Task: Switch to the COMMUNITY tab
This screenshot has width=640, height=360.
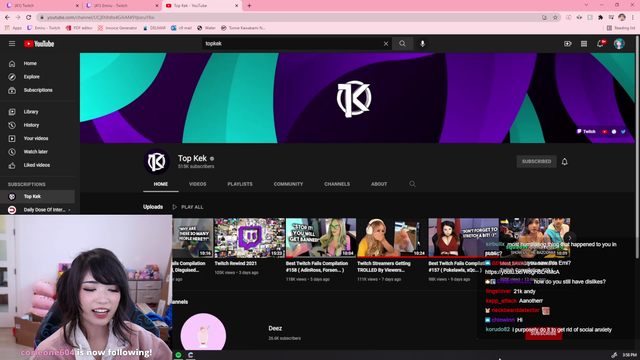Action: (288, 184)
